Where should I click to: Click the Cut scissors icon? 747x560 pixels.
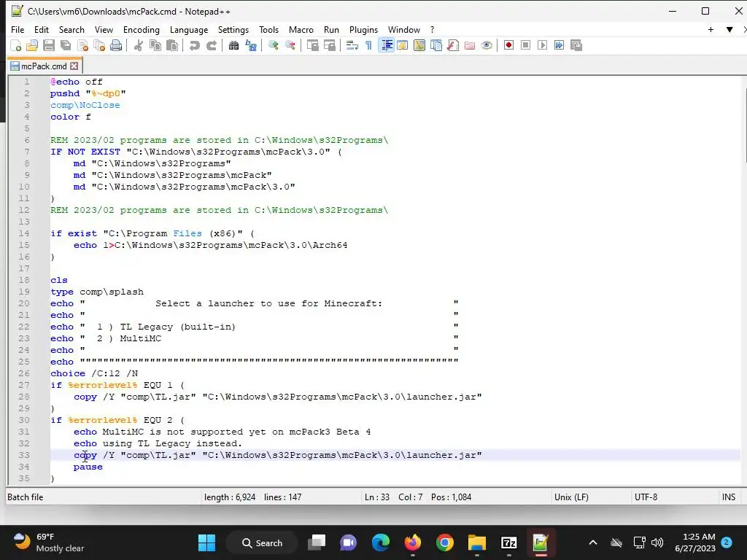138,45
